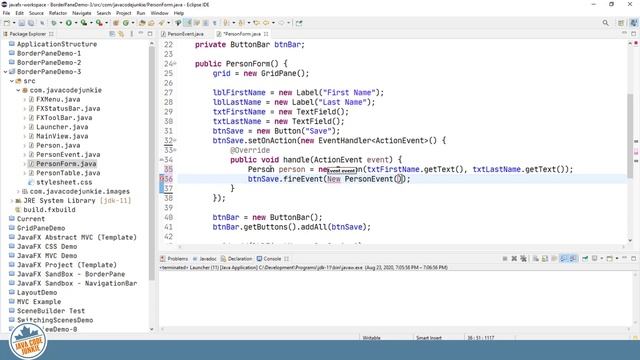Screen dimensions: 640x360
Task: Collapse code fold at line 24
Action: 175,63
